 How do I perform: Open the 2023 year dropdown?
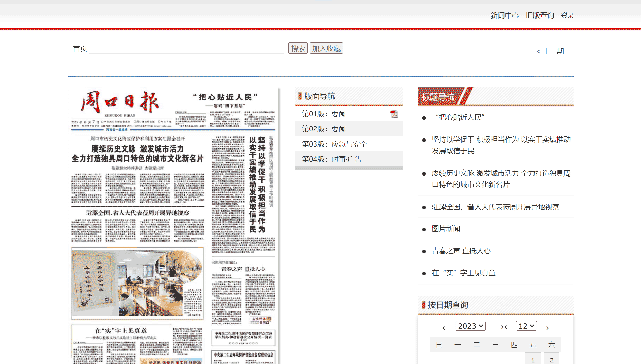[470, 326]
